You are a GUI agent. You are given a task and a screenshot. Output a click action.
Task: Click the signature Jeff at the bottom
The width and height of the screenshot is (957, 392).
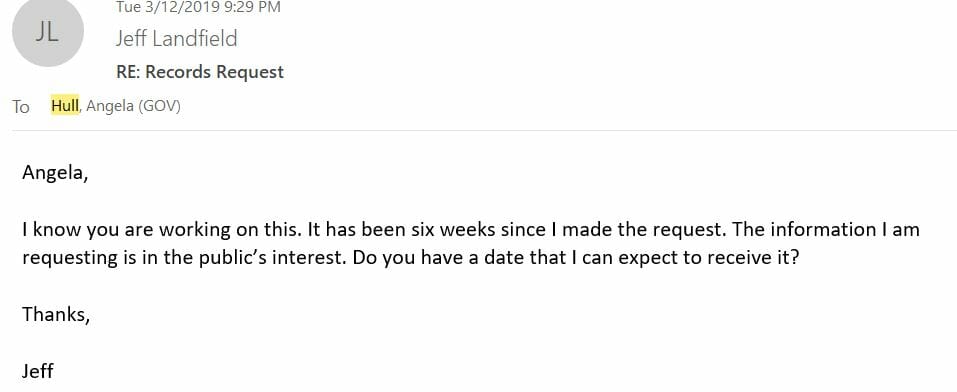[38, 371]
